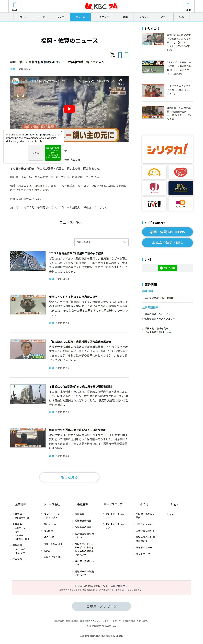Screen dimensions: 203x644
Task: Open the MAP icon in header
Action: point(15,6)
